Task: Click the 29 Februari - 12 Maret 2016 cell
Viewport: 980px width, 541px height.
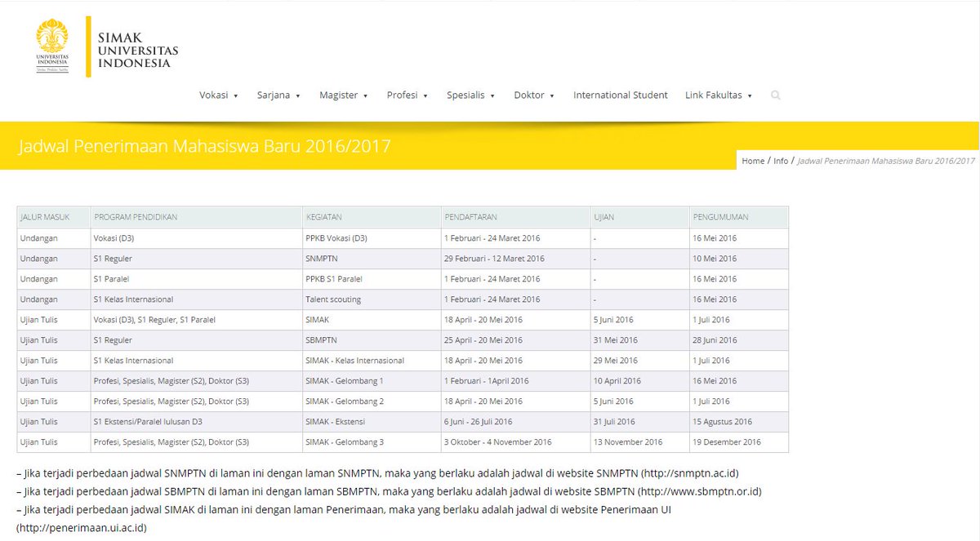Action: click(515, 259)
